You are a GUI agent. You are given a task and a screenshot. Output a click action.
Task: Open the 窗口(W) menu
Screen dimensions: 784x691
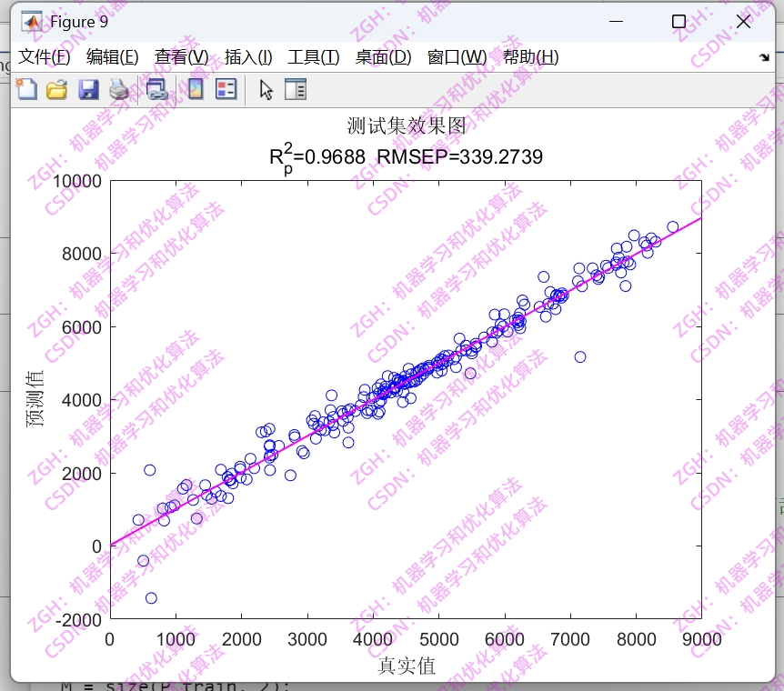(457, 57)
